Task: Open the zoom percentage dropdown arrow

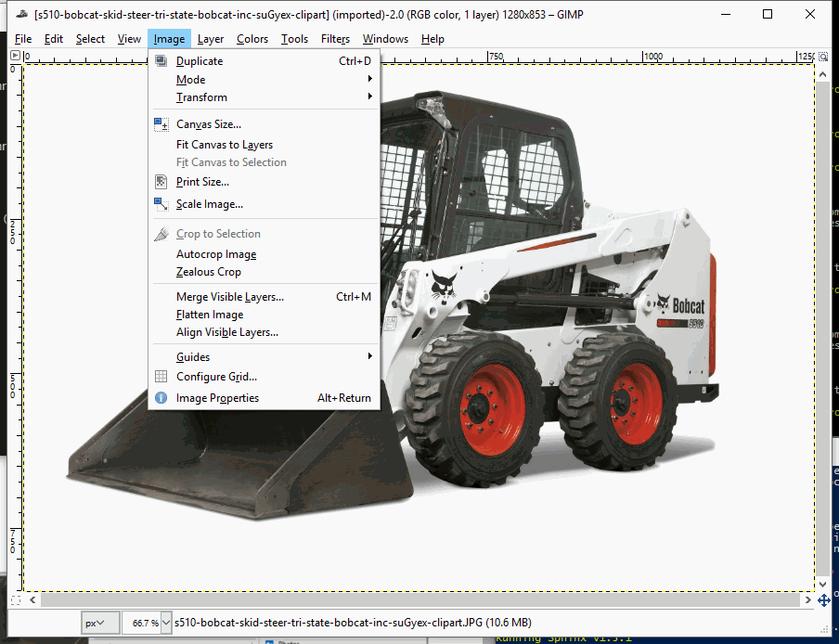Action: (x=166, y=623)
